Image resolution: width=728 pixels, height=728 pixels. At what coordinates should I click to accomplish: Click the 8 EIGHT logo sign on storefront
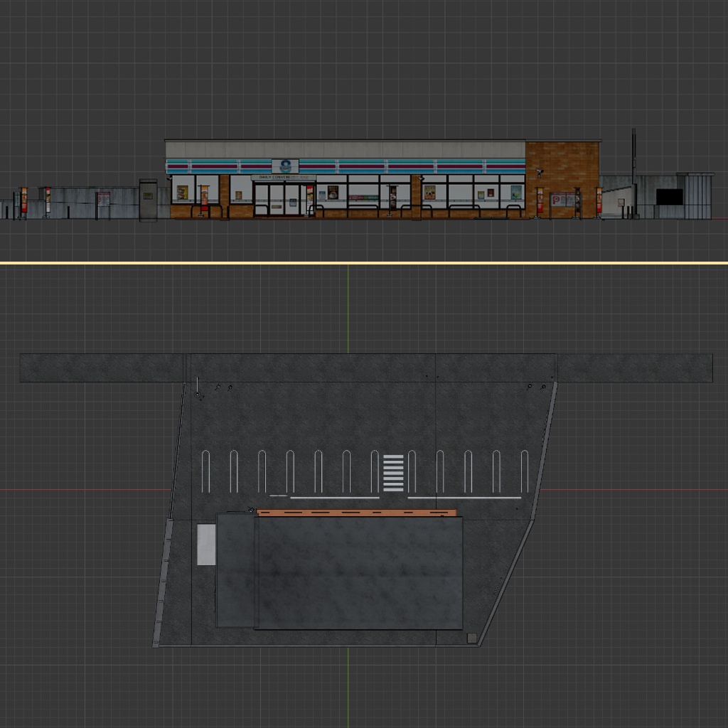tap(285, 166)
